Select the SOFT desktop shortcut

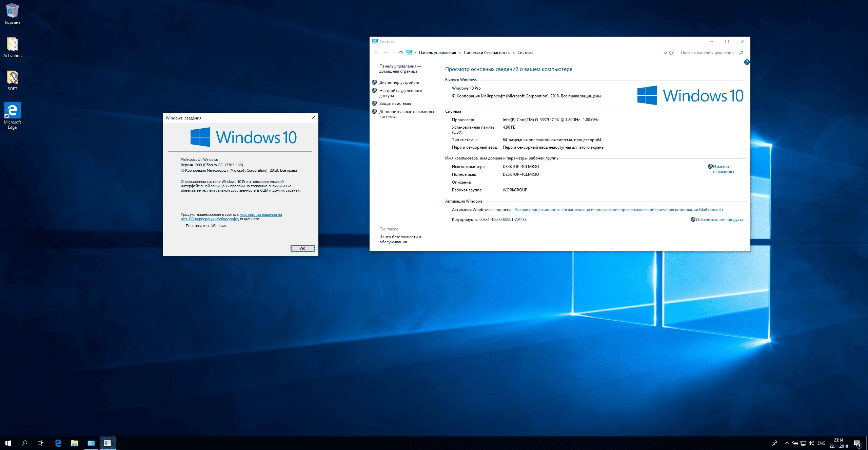pyautogui.click(x=12, y=80)
